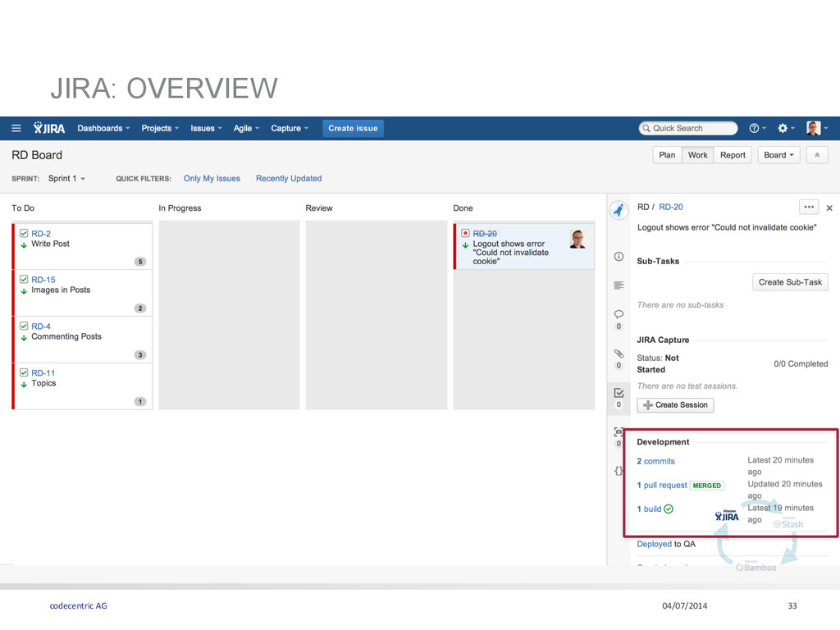The height and width of the screenshot is (630, 840).
Task: Collapse the board header with double-chevron button
Action: pyautogui.click(x=817, y=155)
